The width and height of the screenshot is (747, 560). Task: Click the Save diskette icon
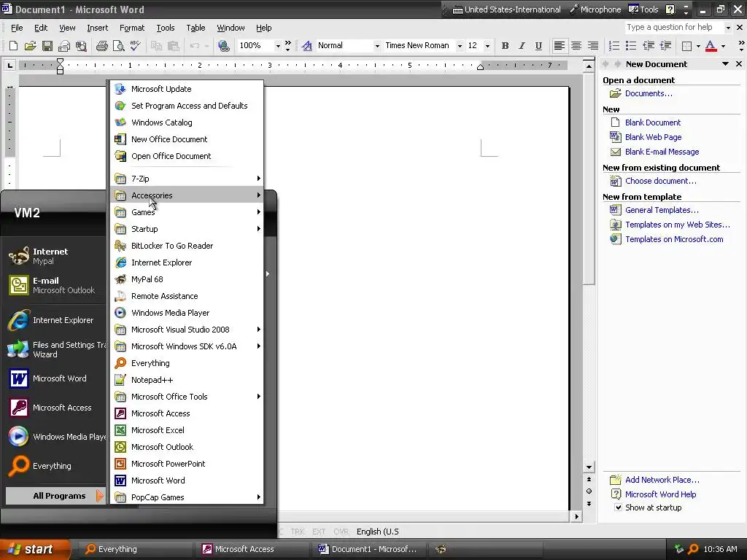point(47,46)
